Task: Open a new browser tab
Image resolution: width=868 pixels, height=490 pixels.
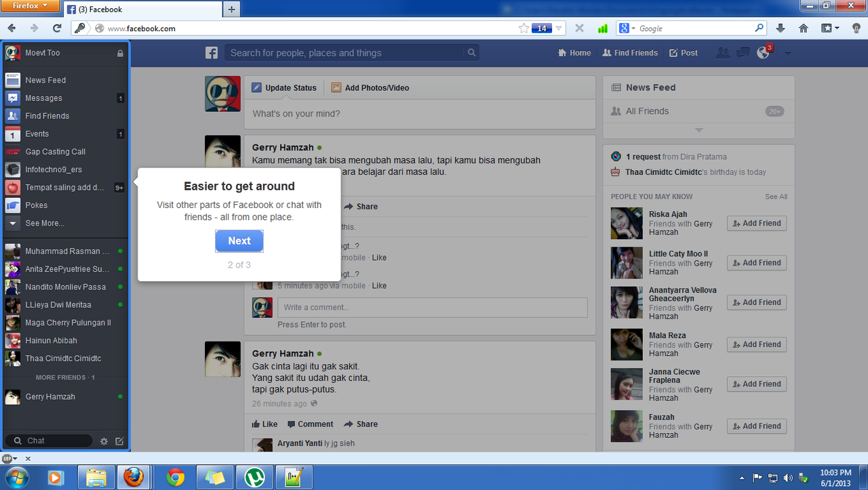Action: [231, 9]
